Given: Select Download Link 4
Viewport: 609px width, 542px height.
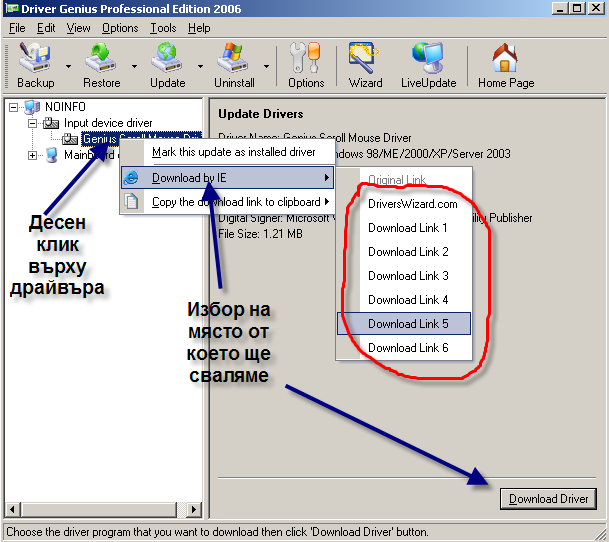Looking at the screenshot, I should pyautogui.click(x=404, y=300).
